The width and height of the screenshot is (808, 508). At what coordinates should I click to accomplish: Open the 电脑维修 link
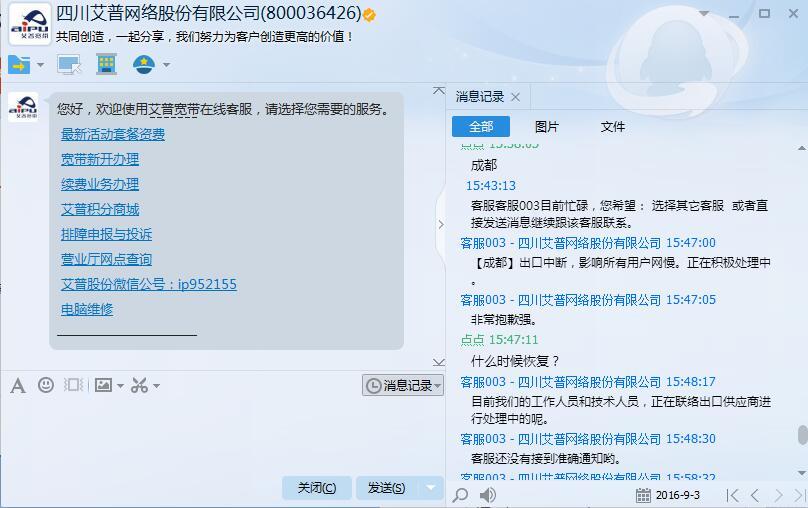87,309
